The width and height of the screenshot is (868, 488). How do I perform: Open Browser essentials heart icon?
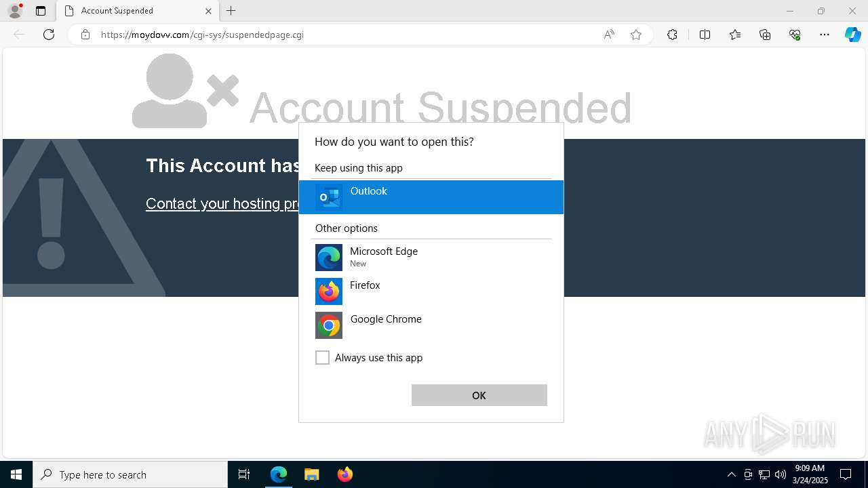tap(795, 35)
